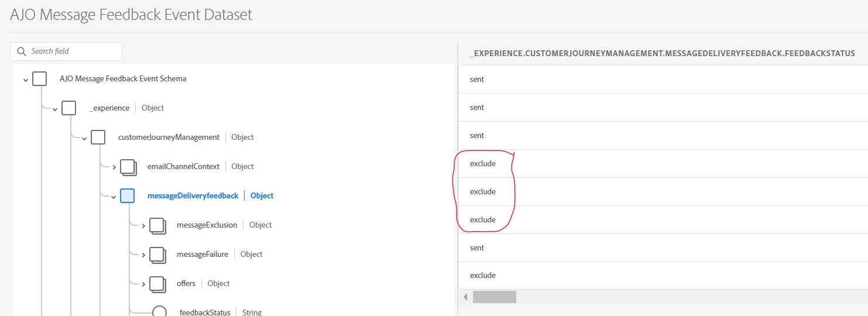
Task: Collapse the _experience object chevron
Action: pos(55,108)
